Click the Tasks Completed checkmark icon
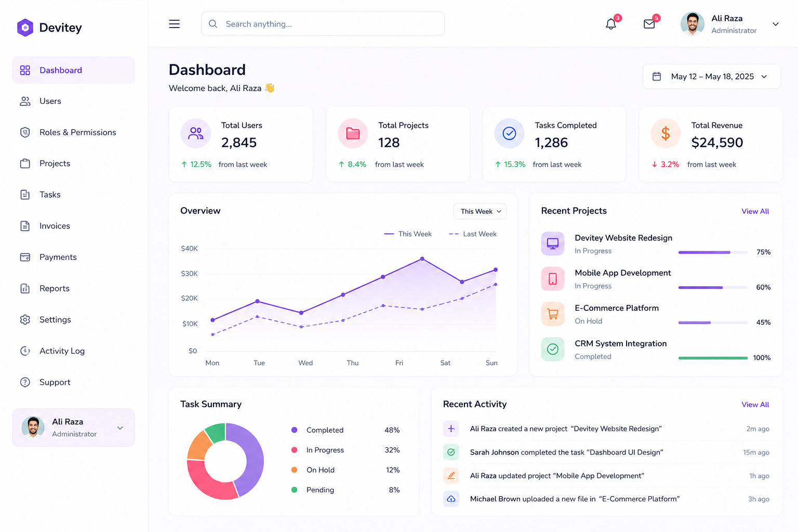This screenshot has height=532, width=798. 510,134
